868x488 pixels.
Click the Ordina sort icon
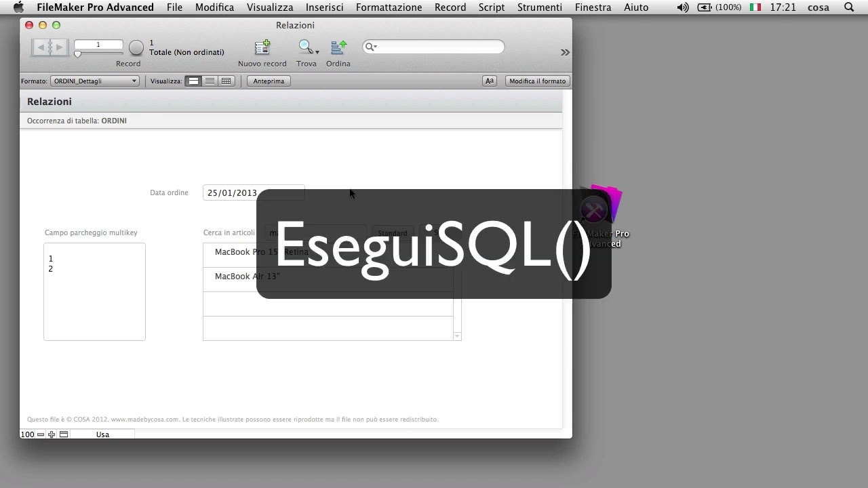click(x=338, y=47)
